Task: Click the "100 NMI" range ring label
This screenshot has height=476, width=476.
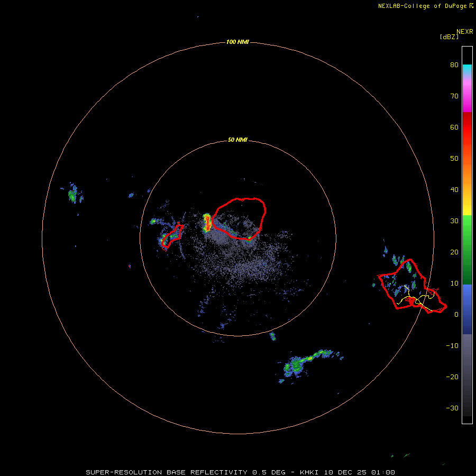Action: 237,42
